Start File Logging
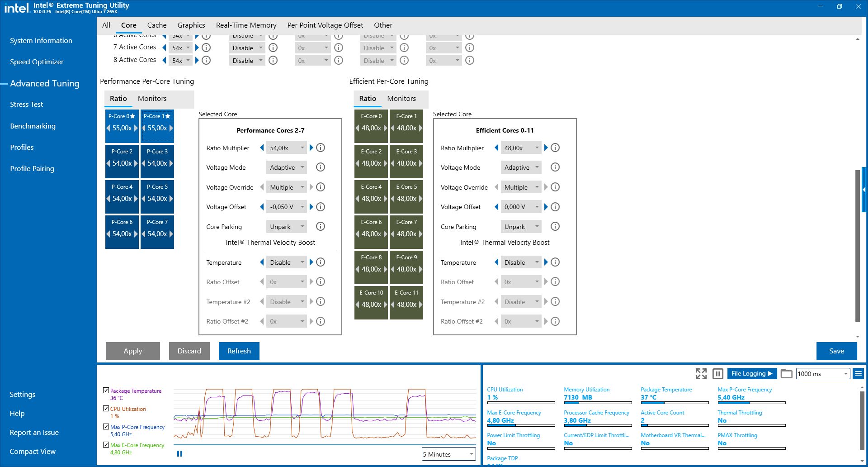Image resolution: width=868 pixels, height=467 pixels. 752,374
